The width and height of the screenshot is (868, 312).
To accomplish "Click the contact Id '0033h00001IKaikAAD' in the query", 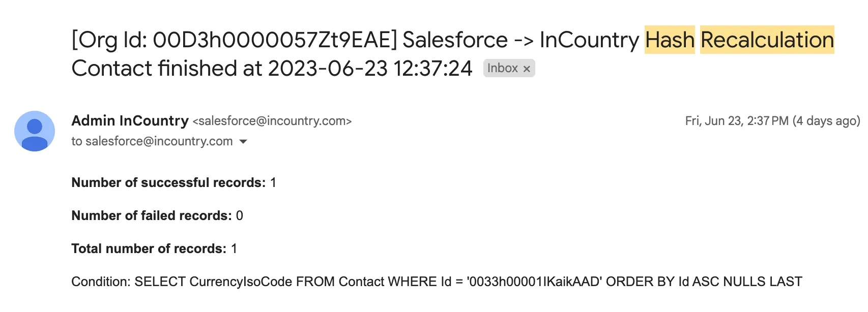I will pyautogui.click(x=534, y=282).
